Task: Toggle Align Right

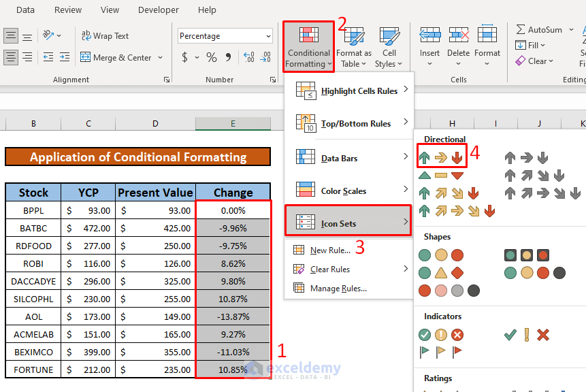Action: tap(27, 57)
